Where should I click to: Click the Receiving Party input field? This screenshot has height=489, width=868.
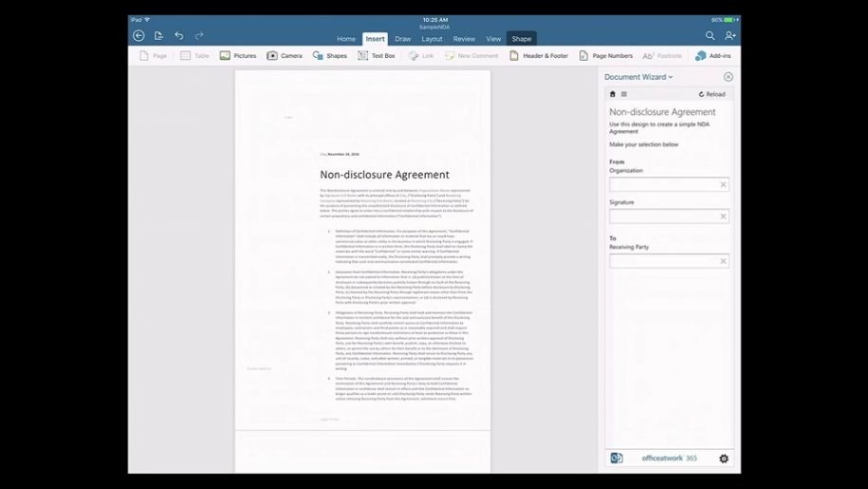(x=670, y=261)
